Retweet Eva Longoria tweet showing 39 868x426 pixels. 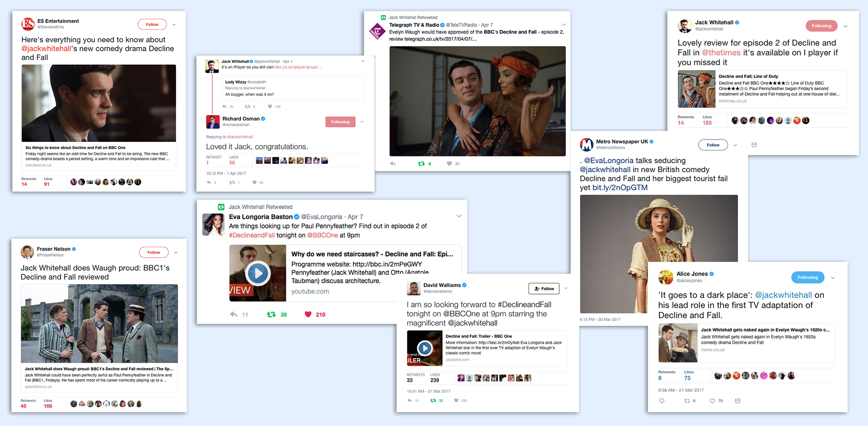tap(271, 315)
